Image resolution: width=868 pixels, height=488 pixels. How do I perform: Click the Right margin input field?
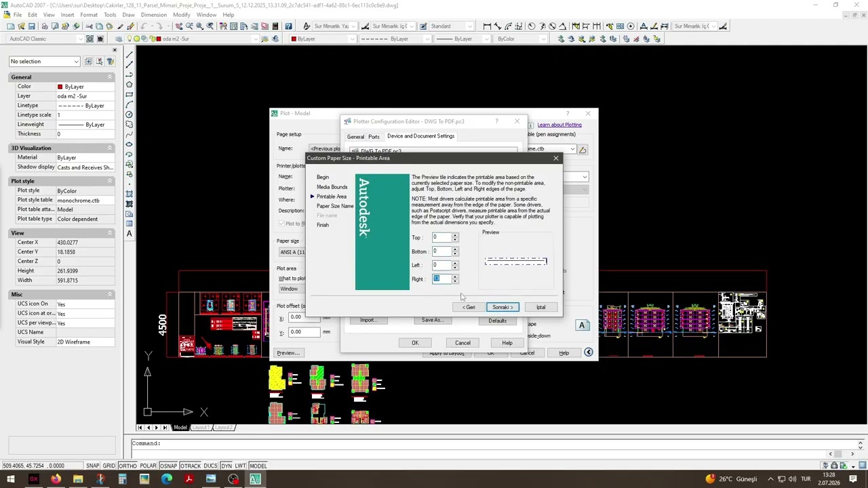[x=441, y=279]
